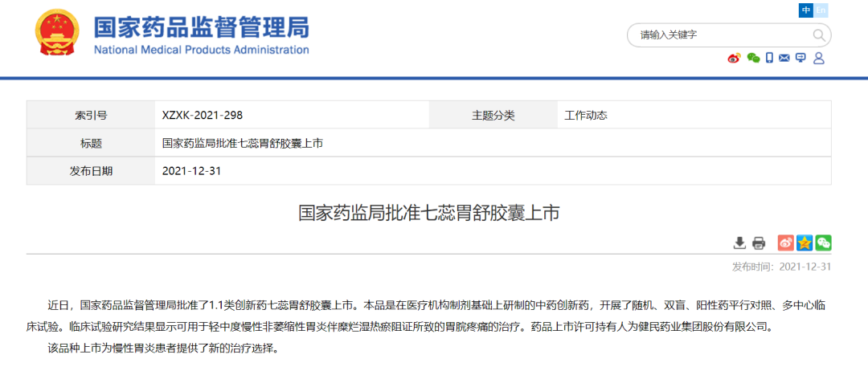Open the 国家药品监督管理局 site title
868x371 pixels.
coord(202,26)
